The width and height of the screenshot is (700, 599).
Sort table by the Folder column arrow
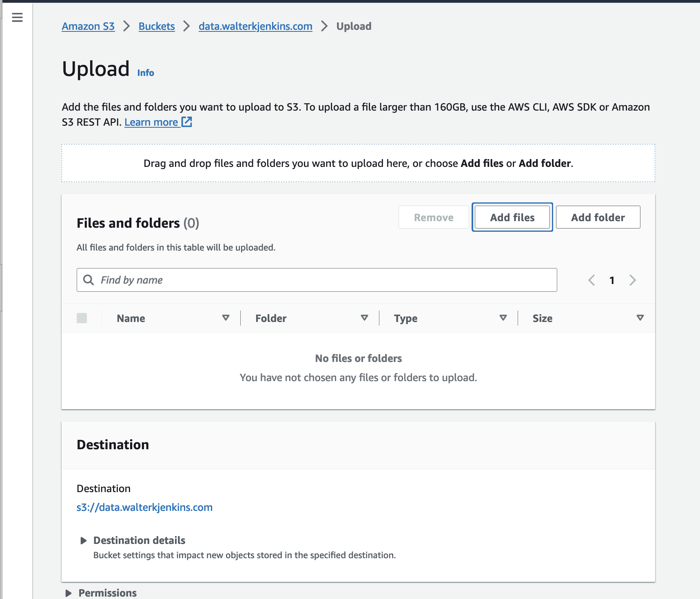[x=364, y=318]
